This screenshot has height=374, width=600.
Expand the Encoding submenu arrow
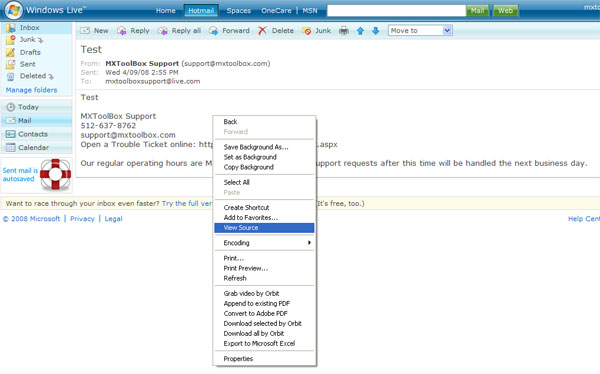coord(309,243)
